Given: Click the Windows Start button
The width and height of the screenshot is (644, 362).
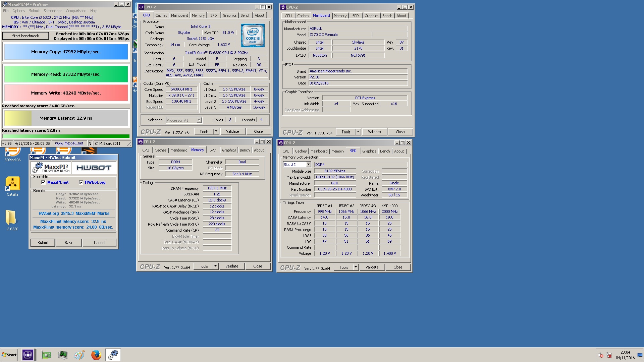Looking at the screenshot, I should [9, 355].
